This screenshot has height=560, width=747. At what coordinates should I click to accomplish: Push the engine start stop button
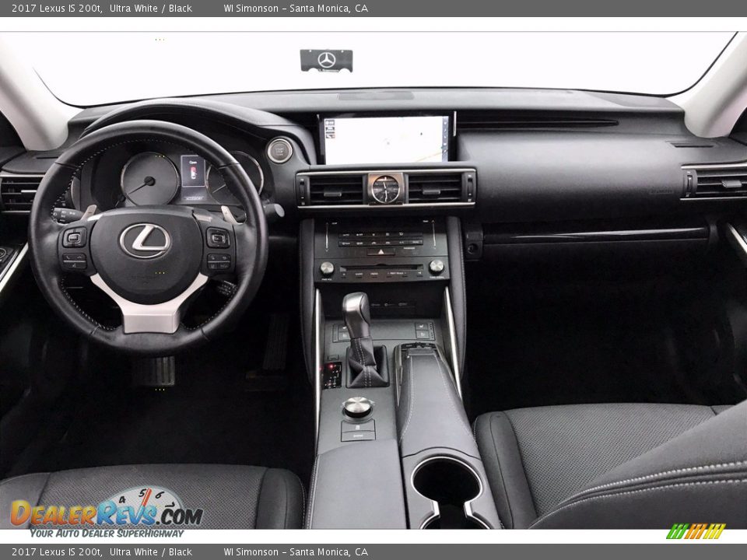pos(279,150)
